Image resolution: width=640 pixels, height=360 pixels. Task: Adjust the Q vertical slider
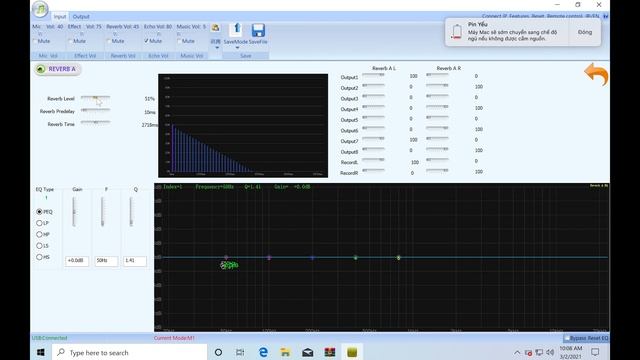point(131,212)
